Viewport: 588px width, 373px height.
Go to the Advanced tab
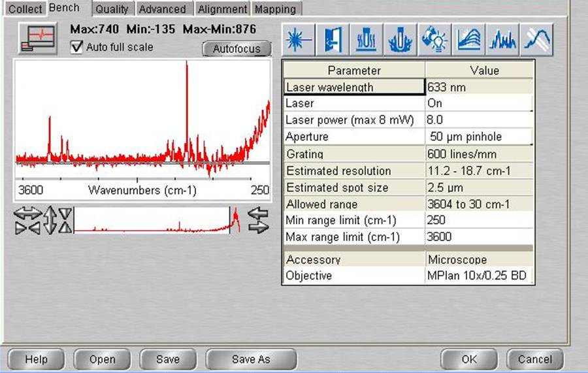pyautogui.click(x=163, y=9)
